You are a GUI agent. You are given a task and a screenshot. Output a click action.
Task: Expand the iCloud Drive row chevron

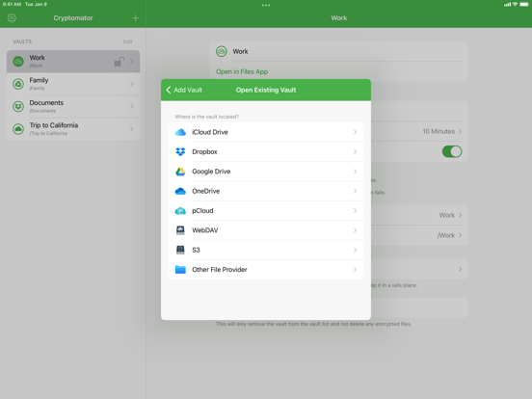tap(355, 132)
